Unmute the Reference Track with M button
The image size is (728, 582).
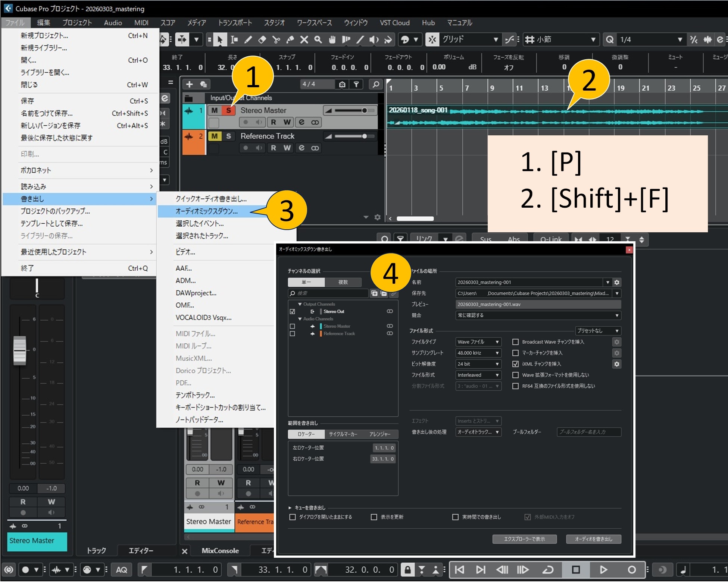coord(214,136)
